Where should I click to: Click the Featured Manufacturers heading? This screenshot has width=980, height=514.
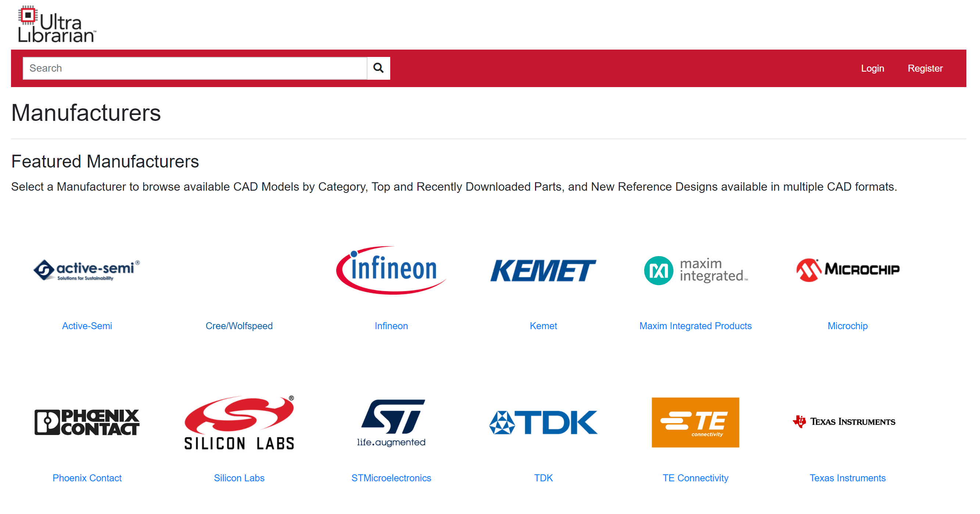[x=105, y=161]
